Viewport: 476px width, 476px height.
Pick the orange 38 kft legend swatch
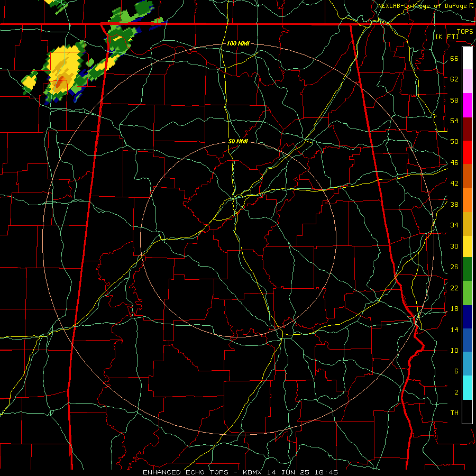pyautogui.click(x=467, y=200)
